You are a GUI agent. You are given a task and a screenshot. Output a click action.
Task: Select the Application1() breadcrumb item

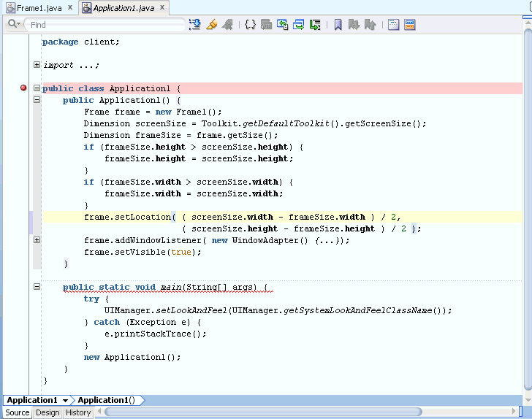[106, 400]
